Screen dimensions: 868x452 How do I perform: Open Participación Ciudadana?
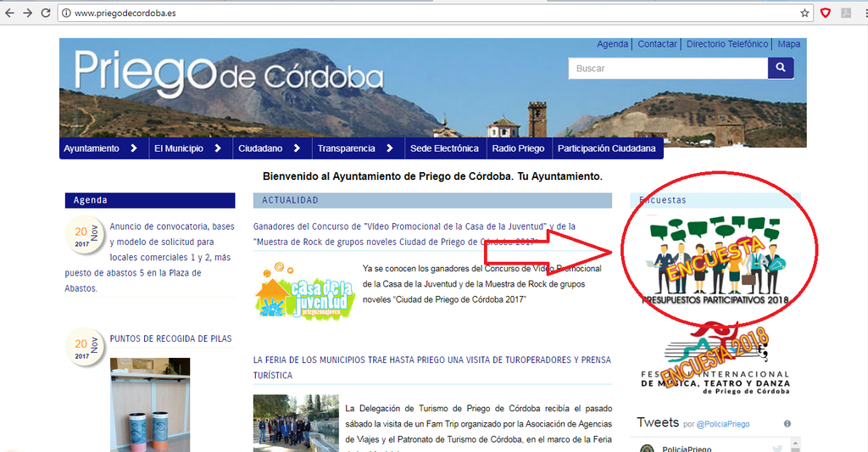pyautogui.click(x=607, y=148)
